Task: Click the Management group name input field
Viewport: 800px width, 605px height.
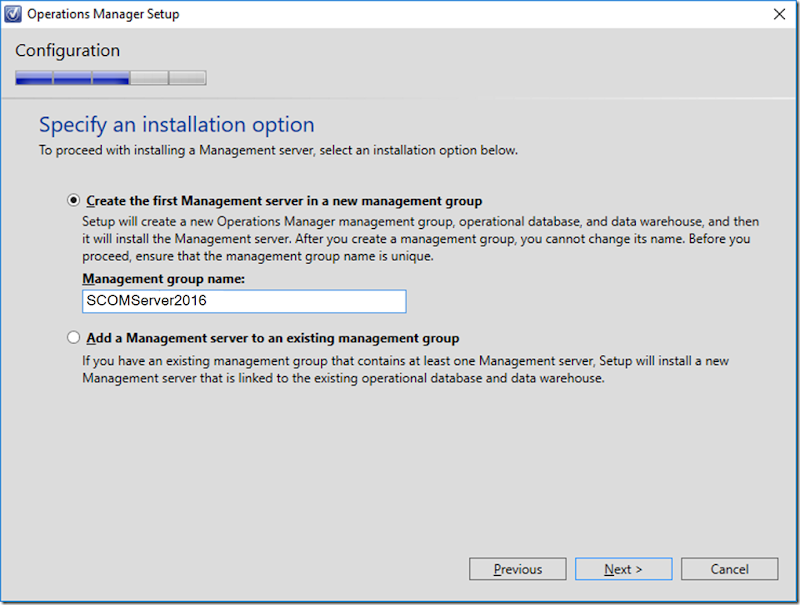Action: (244, 301)
